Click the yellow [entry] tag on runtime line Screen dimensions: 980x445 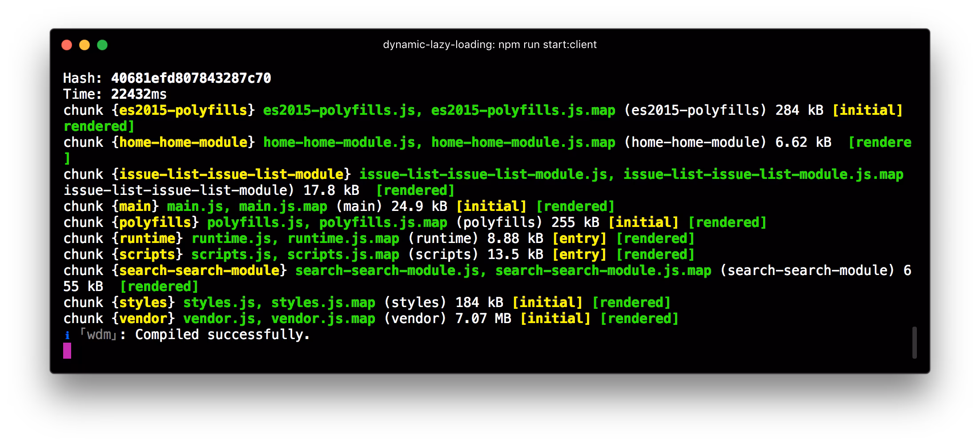pyautogui.click(x=579, y=239)
